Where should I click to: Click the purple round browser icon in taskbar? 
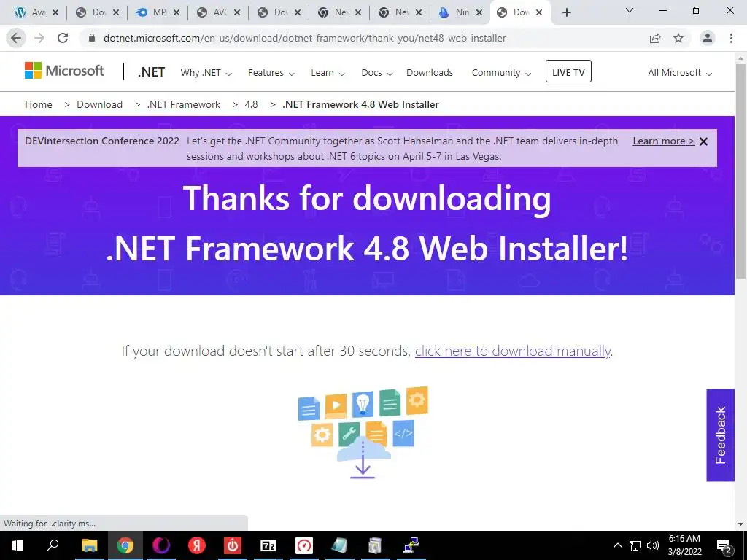click(x=161, y=545)
